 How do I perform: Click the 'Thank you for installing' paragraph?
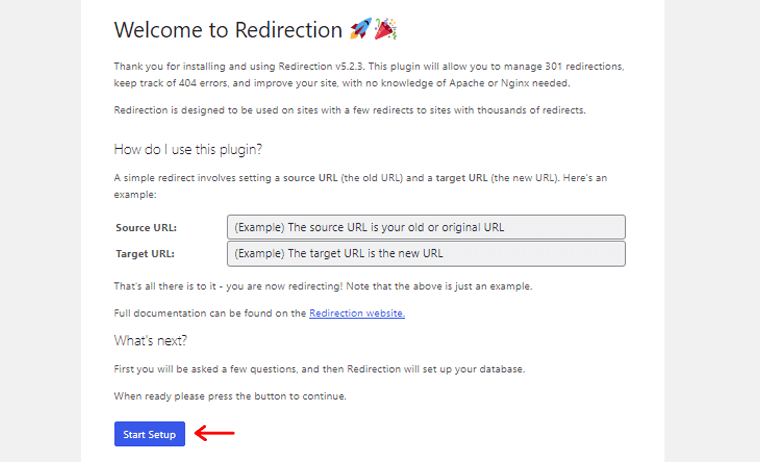tap(369, 75)
